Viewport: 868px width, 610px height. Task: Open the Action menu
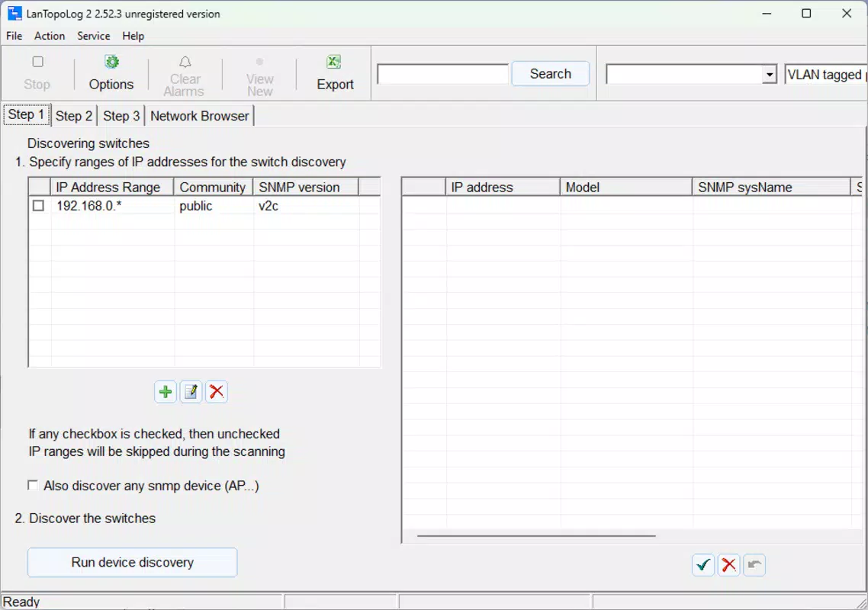pos(50,36)
